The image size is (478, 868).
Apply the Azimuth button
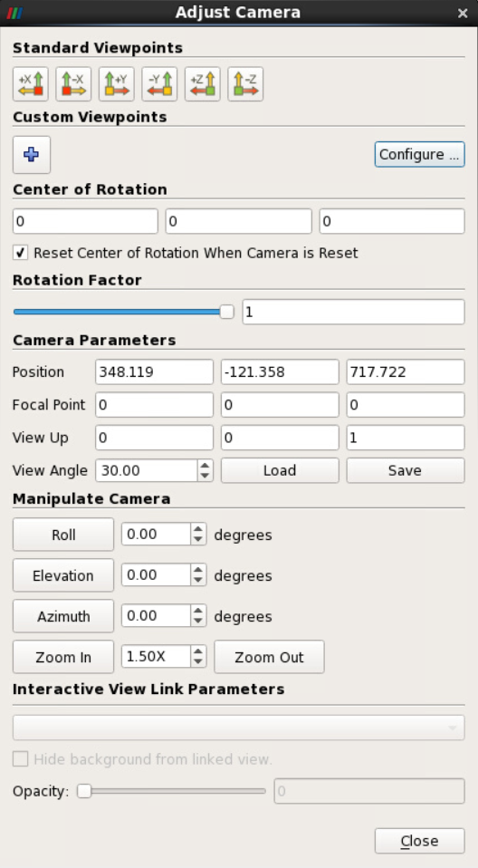pos(63,616)
